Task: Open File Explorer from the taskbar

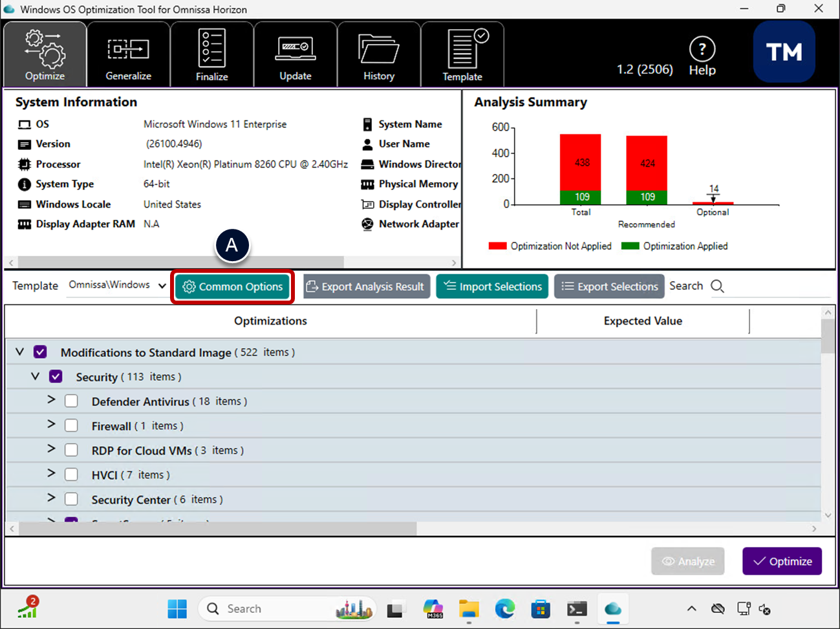Action: 469,609
